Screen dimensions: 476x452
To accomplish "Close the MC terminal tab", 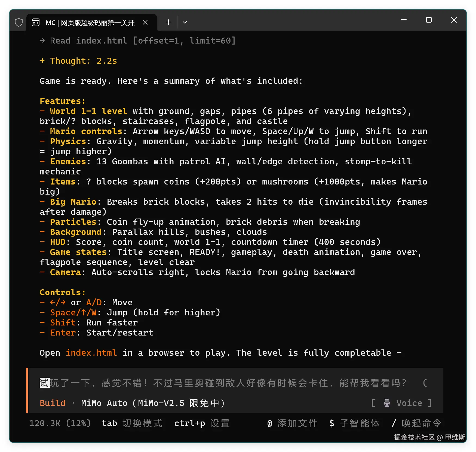I will pos(146,22).
